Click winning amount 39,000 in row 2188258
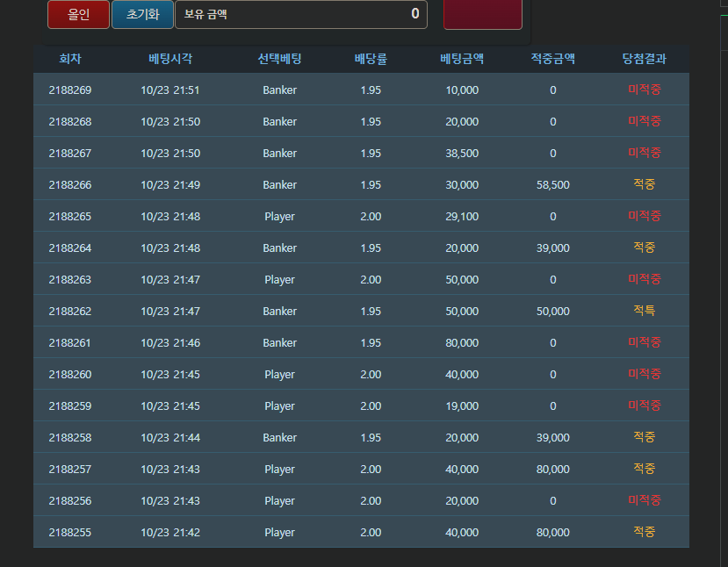The height and width of the screenshot is (567, 728). (553, 437)
